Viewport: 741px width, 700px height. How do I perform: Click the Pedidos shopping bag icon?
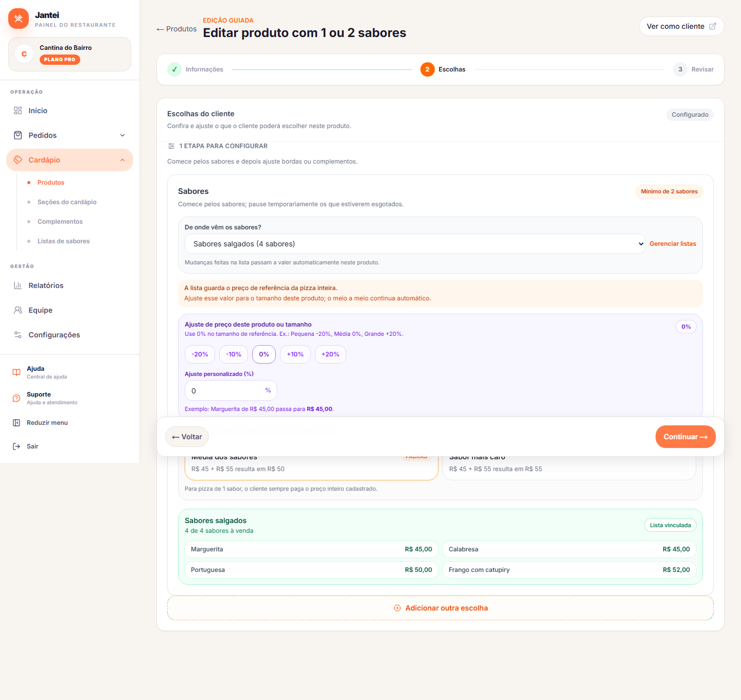coord(18,135)
